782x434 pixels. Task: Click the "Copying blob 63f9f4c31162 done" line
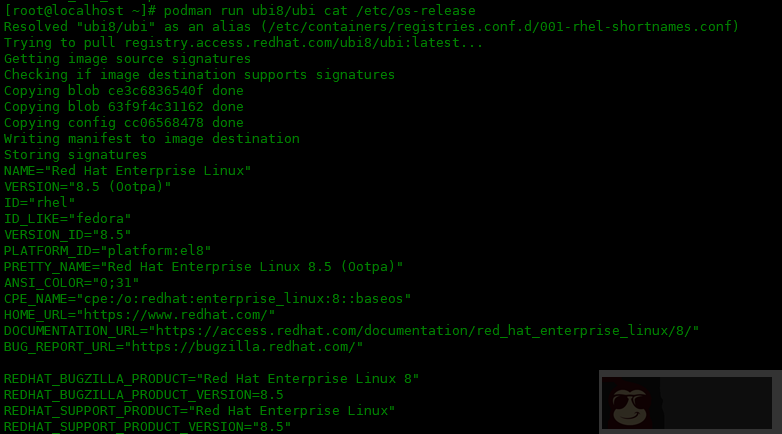(123, 107)
